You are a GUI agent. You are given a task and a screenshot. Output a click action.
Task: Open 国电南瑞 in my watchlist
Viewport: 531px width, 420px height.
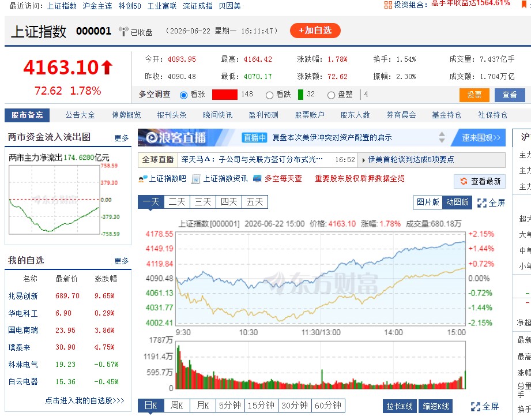click(x=23, y=330)
